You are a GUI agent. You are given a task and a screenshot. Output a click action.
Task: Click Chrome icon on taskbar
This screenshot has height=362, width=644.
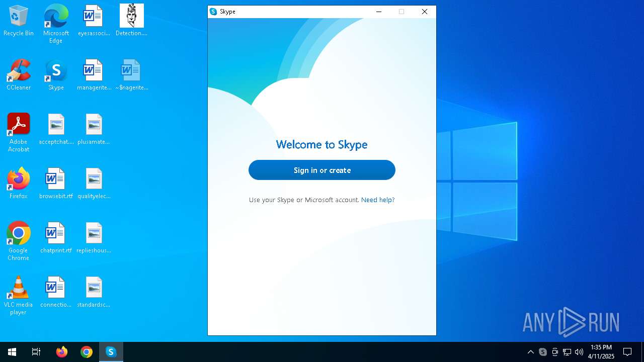click(x=87, y=352)
